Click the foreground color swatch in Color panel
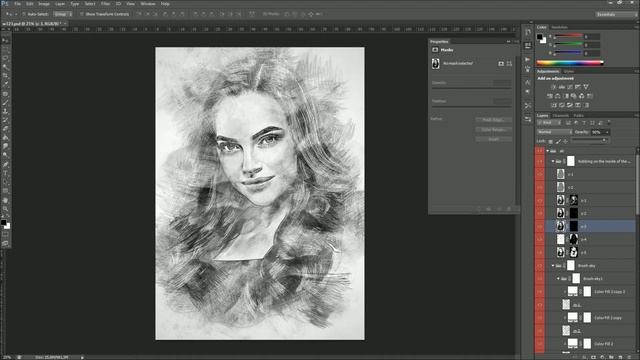Image resolution: width=640 pixels, height=360 pixels. (x=540, y=37)
